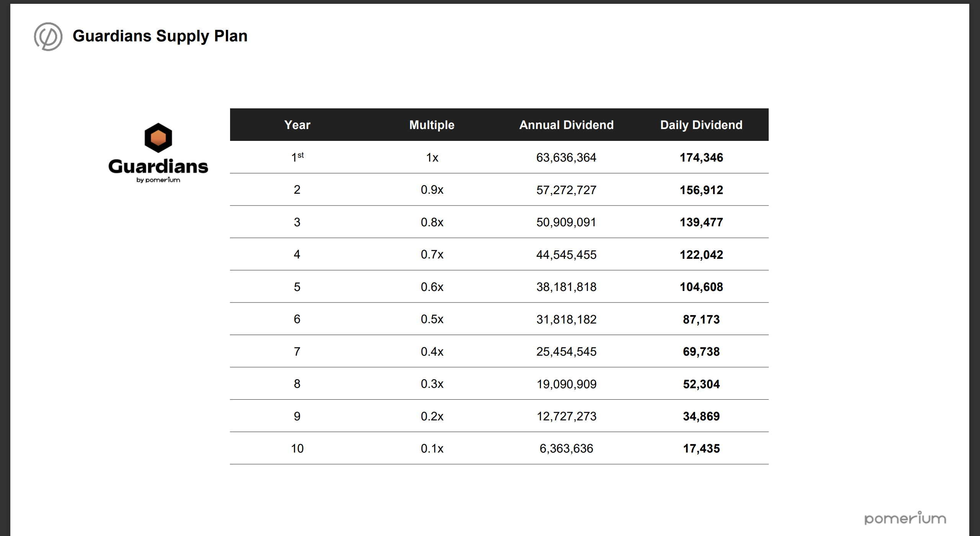Click year 10 row label

tap(297, 448)
